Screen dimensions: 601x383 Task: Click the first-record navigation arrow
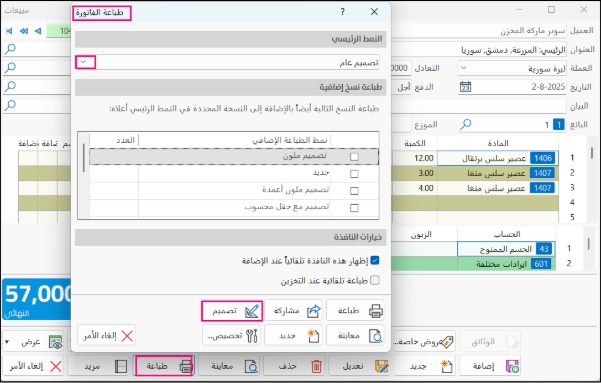pyautogui.click(x=9, y=31)
